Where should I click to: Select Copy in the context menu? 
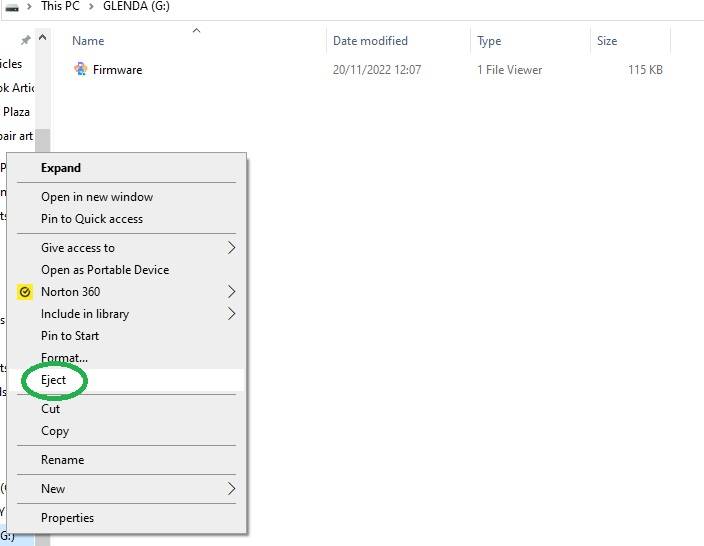click(x=127, y=431)
